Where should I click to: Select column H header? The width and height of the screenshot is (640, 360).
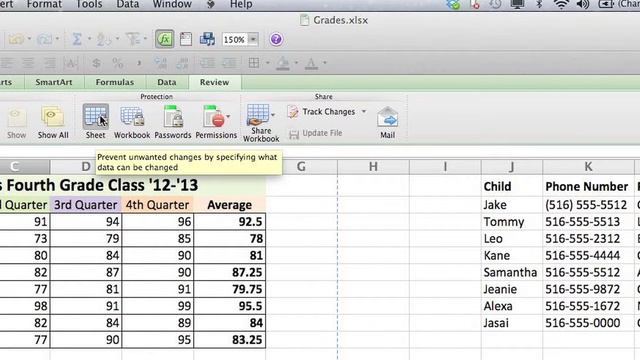(x=373, y=167)
